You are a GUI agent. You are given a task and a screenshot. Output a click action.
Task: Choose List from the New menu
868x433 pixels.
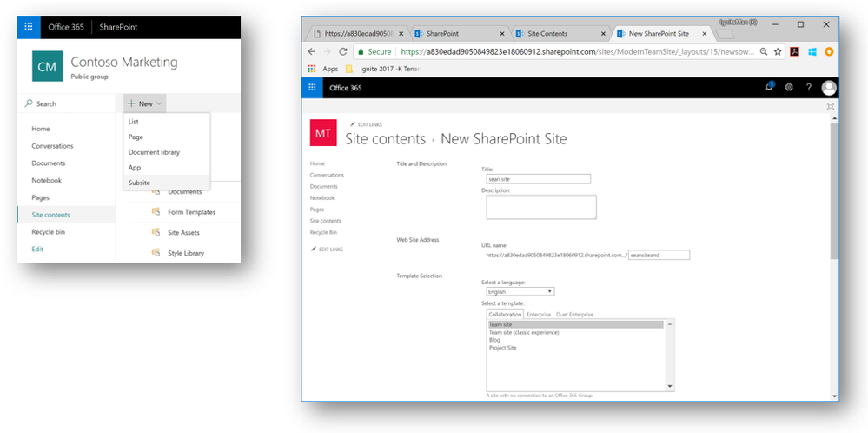tap(167, 121)
